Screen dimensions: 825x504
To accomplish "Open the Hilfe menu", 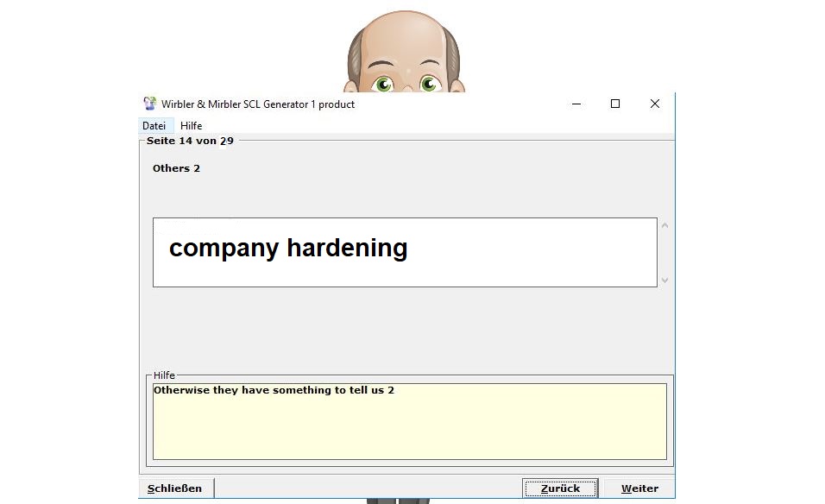I will coord(191,126).
